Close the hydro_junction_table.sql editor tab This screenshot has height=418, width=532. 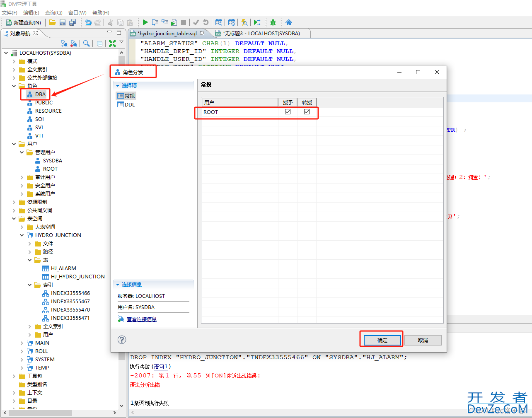pyautogui.click(x=202, y=33)
